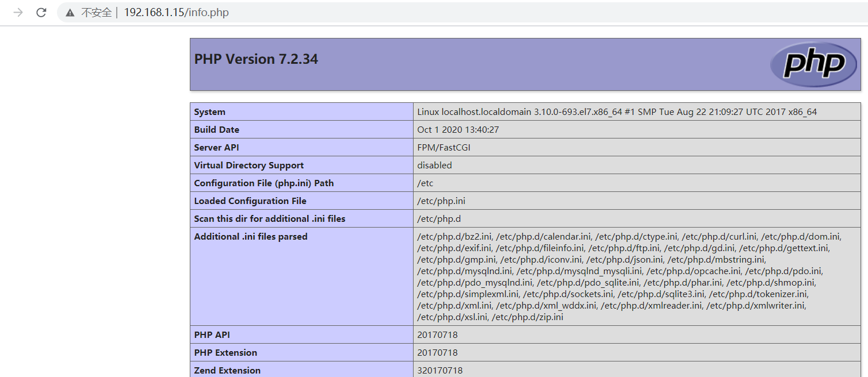Viewport: 868px width, 377px height.
Task: Click the not-secure warning triangle icon
Action: point(70,13)
